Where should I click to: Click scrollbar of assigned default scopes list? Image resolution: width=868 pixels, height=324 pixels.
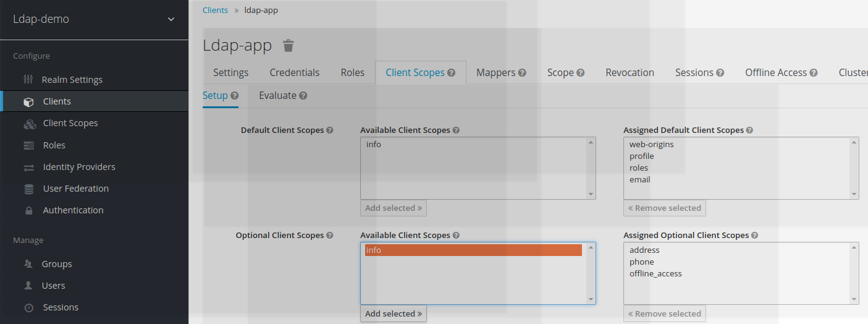(x=854, y=168)
